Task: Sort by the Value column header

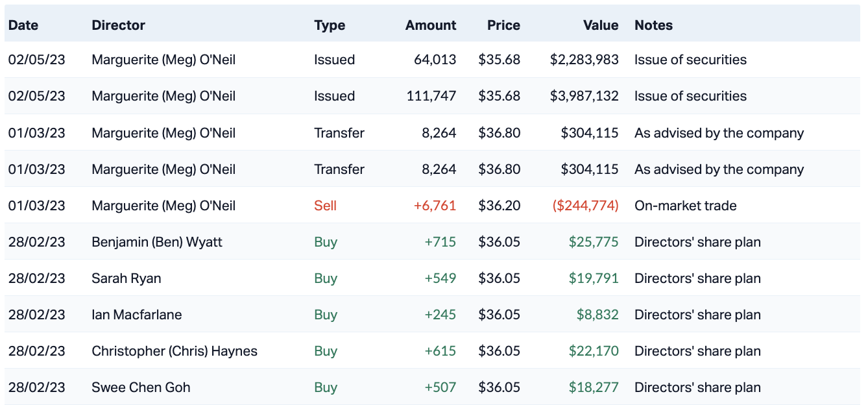Action: (601, 25)
